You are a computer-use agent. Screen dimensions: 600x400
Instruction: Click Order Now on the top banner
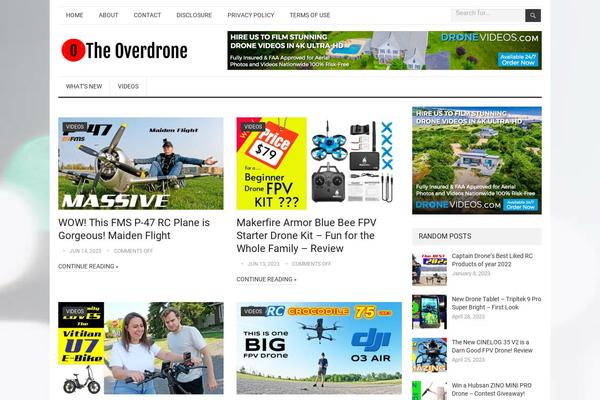click(518, 60)
